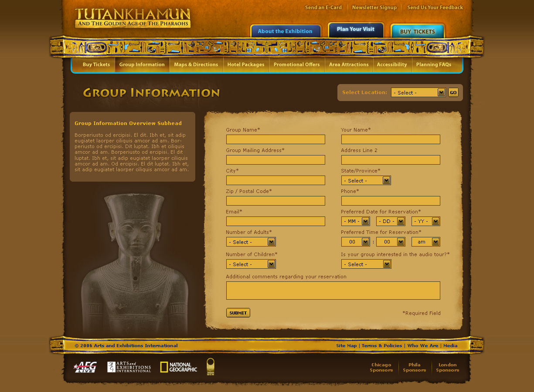
Task: Switch to the Plan Your Visit tab
Action: coord(356,30)
